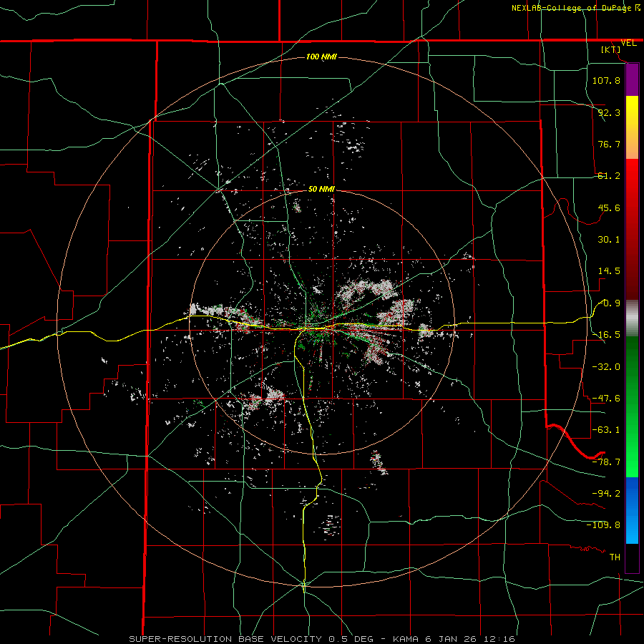Click the 61.2 legend value
This screenshot has width=644, height=644.
point(609,176)
